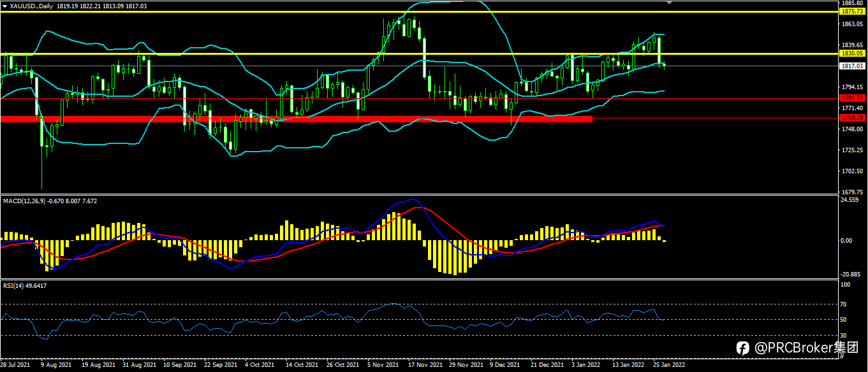Click the '5 Nov 2021' date label

[383, 366]
